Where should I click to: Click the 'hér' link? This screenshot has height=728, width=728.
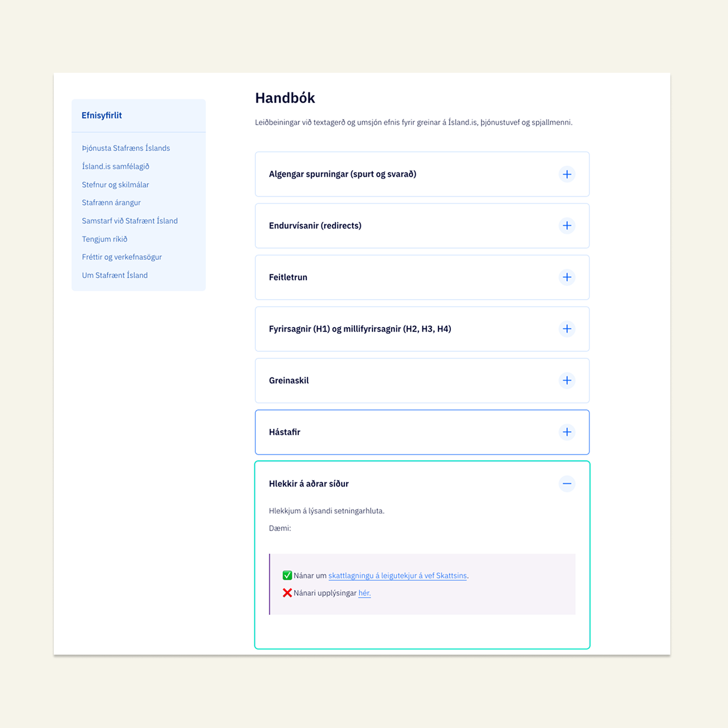tap(364, 593)
